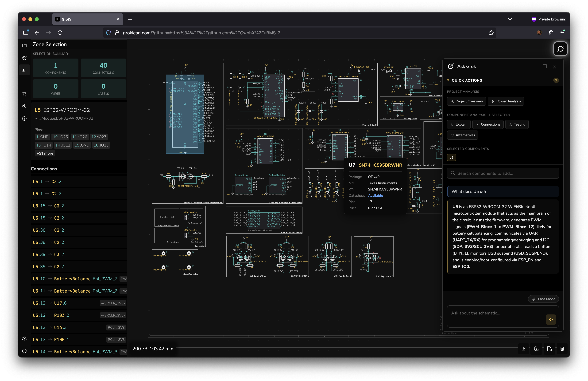Click the info circle icon in the sidebar
This screenshot has height=381, width=588.
(24, 118)
